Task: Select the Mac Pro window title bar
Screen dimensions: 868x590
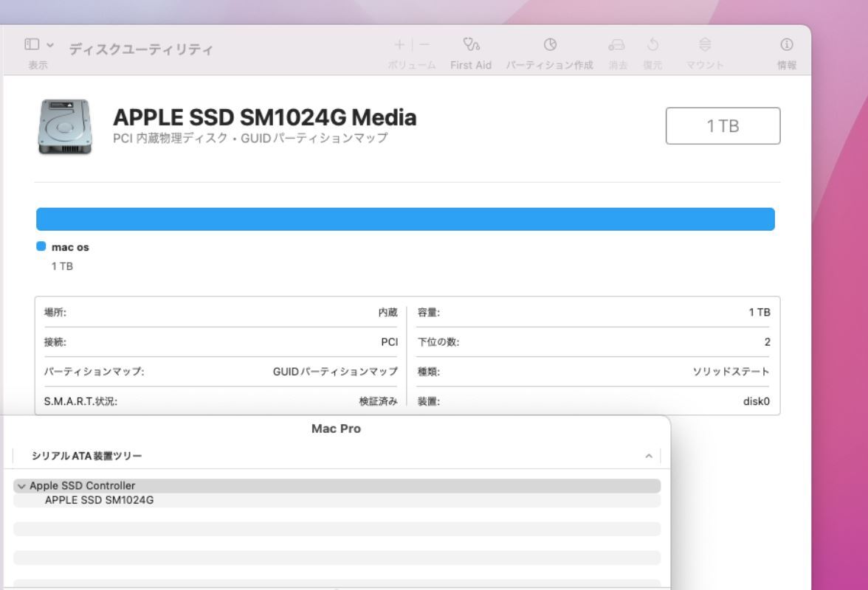Action: click(x=335, y=428)
